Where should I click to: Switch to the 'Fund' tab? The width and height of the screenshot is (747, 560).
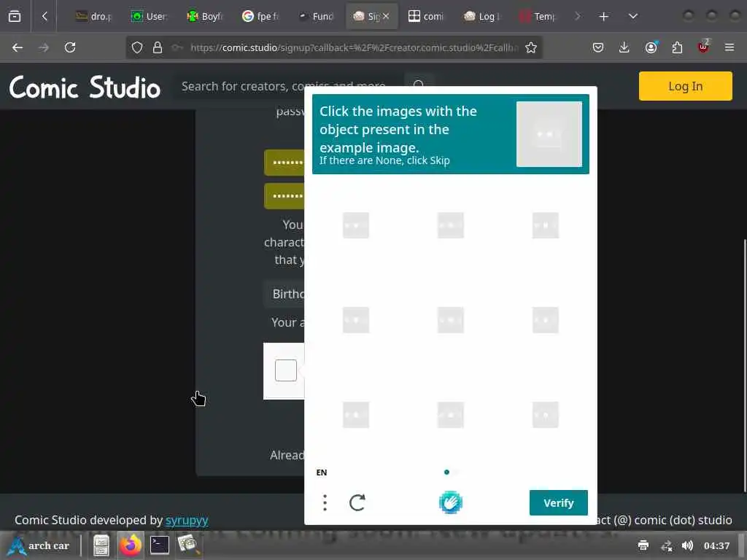pos(316,16)
